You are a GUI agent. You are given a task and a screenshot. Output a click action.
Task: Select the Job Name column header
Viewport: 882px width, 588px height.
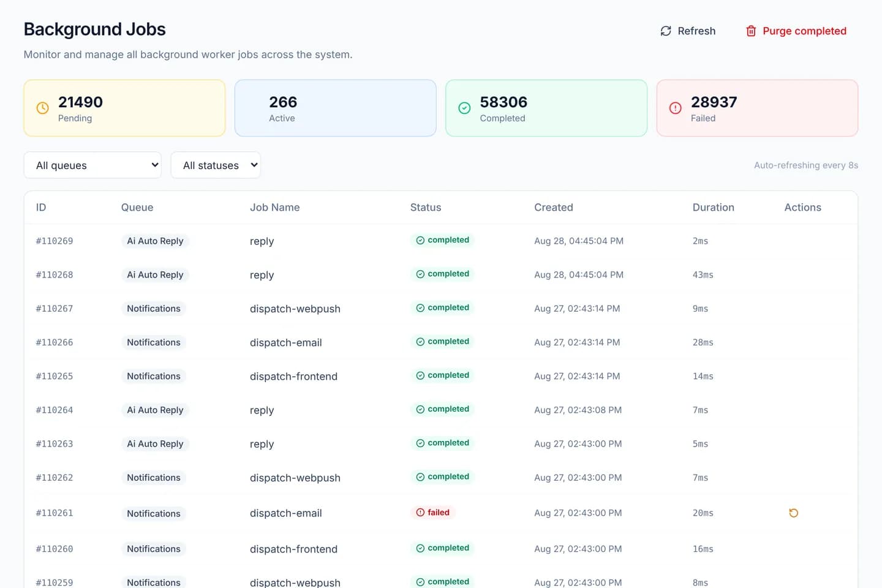(274, 207)
